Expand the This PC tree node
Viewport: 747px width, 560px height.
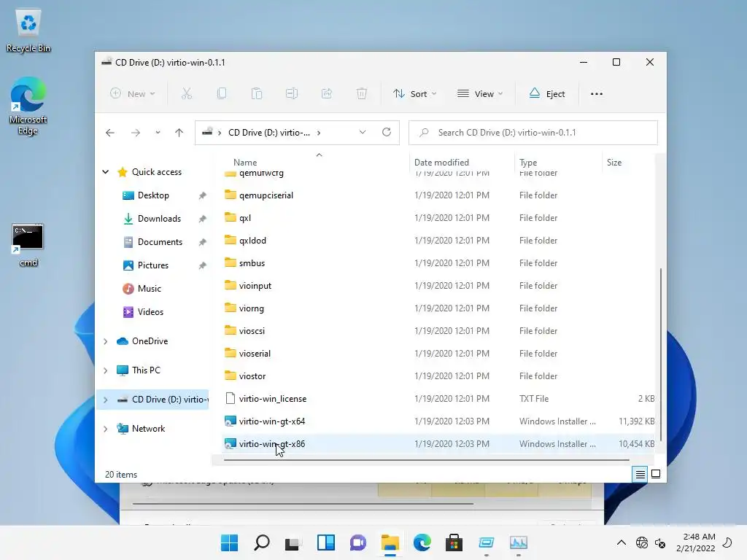pyautogui.click(x=106, y=370)
